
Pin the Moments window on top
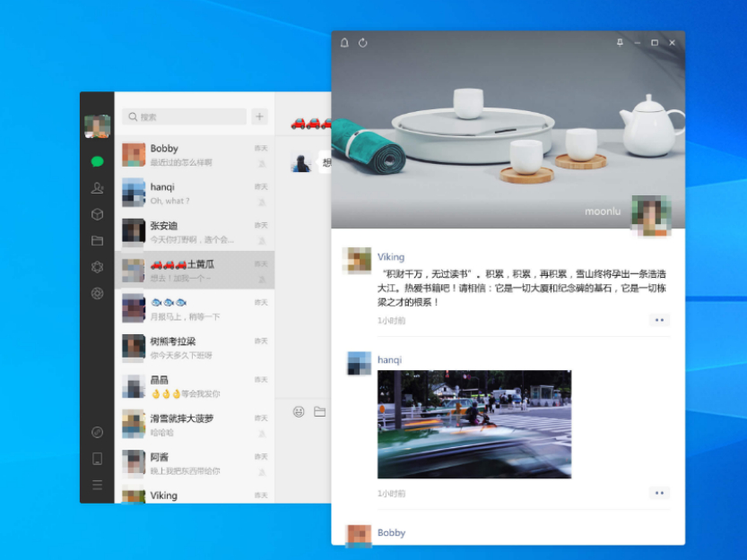click(620, 42)
